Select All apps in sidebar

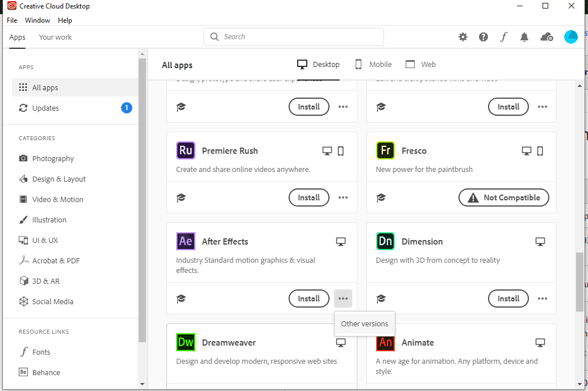(x=74, y=87)
